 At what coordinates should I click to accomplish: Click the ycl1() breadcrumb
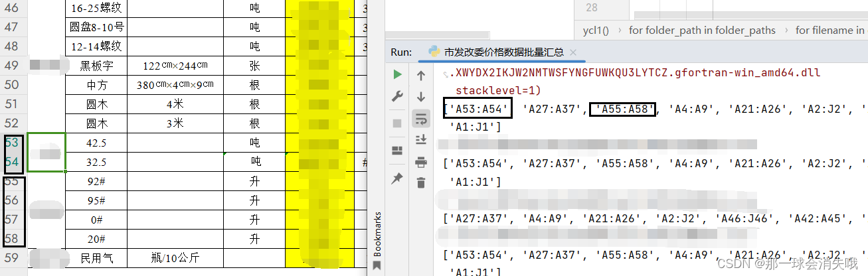(596, 30)
